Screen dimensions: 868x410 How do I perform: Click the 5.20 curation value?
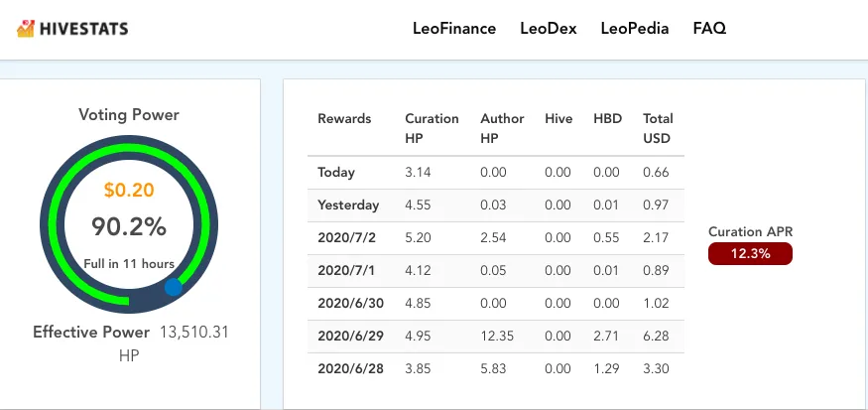pyautogui.click(x=418, y=237)
